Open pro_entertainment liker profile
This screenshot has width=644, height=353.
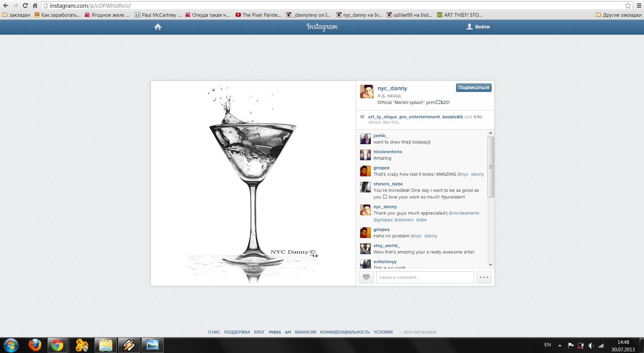[x=419, y=117]
